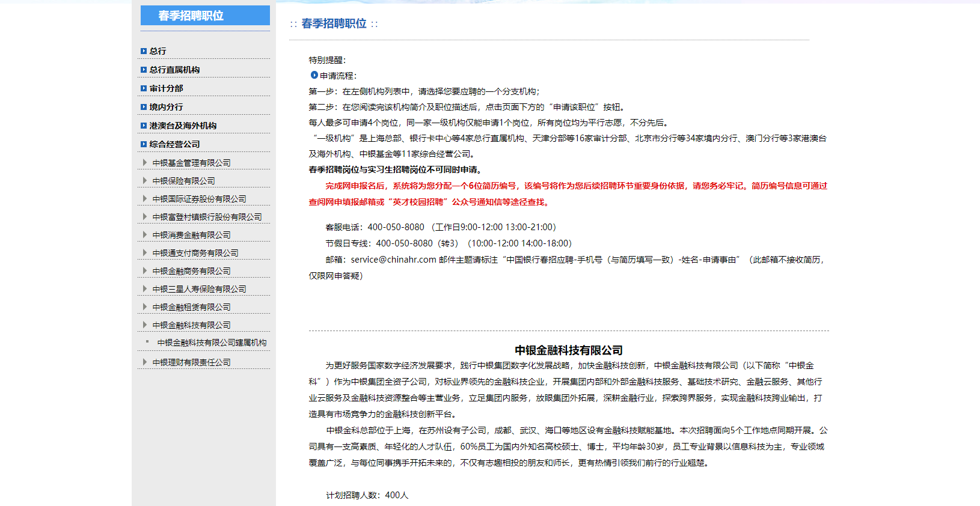Click the 节假日专线 phone line

click(x=449, y=243)
